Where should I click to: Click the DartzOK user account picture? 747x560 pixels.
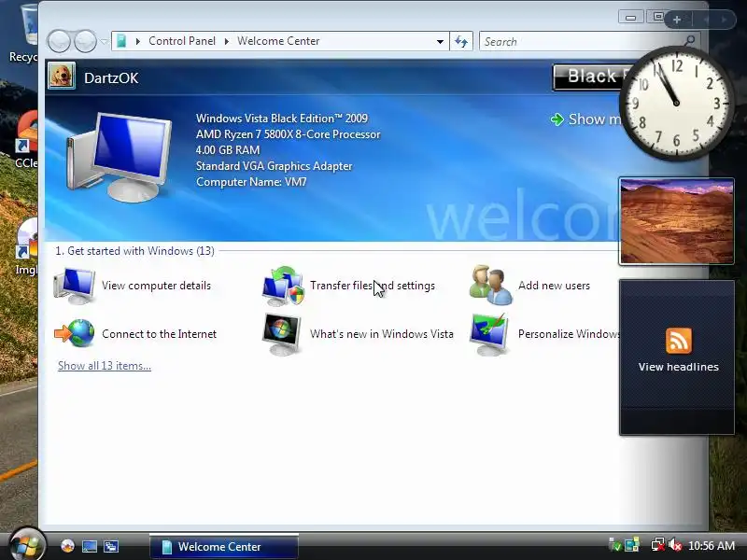62,76
